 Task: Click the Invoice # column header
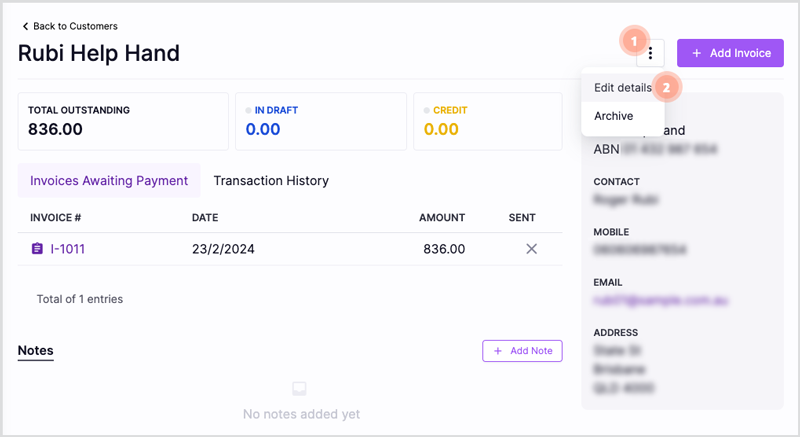[x=56, y=218]
